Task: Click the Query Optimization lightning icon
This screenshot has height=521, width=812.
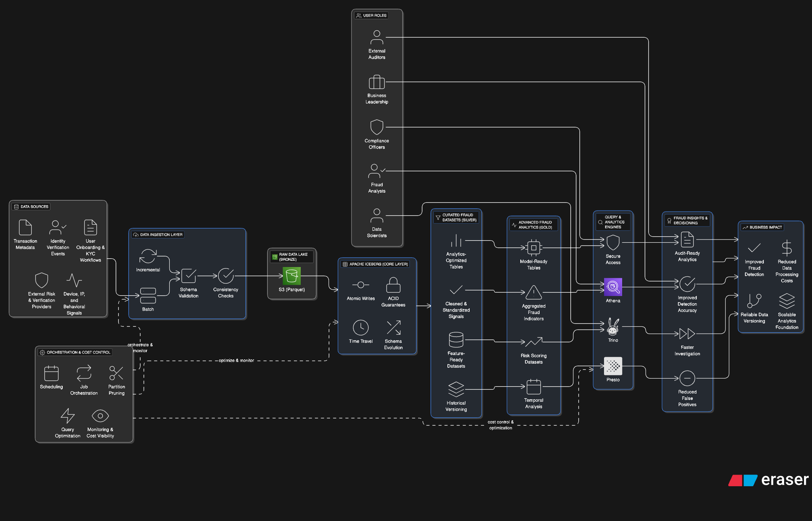Action: 68,416
